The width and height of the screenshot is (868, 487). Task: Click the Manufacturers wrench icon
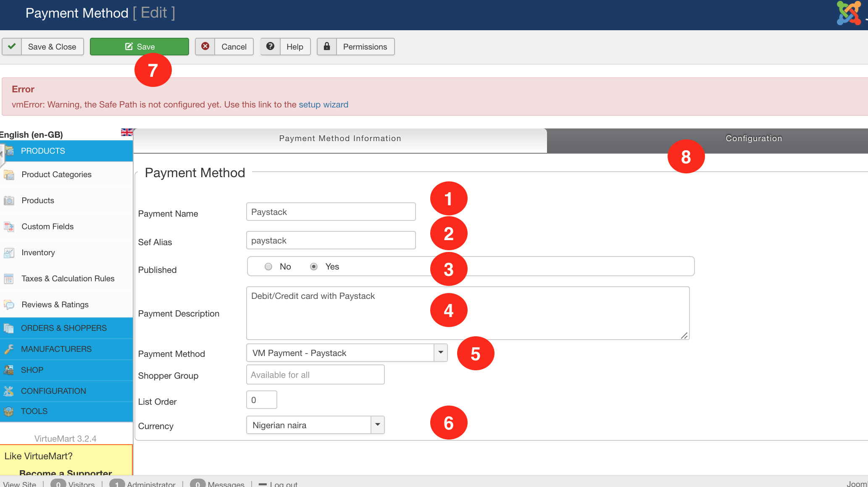tap(9, 349)
